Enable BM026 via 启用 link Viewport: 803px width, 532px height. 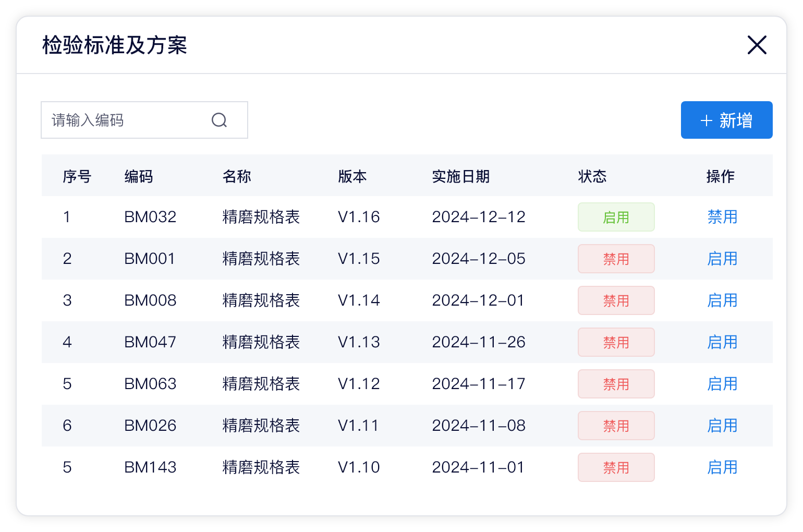[722, 426]
